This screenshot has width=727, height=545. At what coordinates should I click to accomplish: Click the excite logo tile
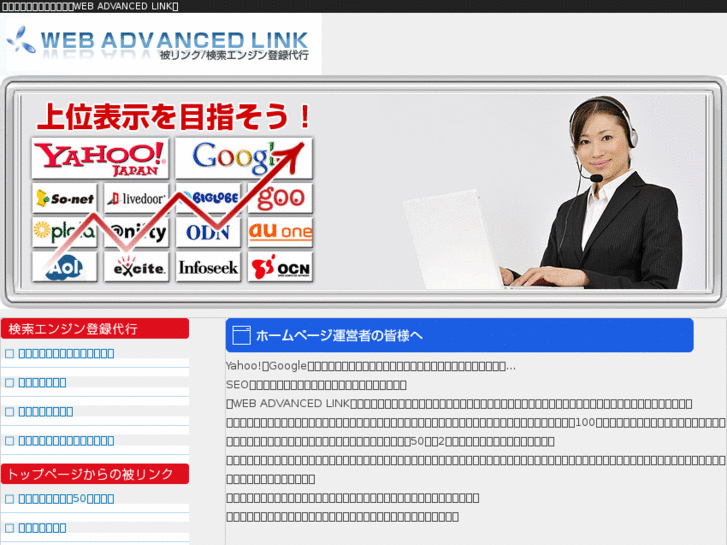coord(136,267)
